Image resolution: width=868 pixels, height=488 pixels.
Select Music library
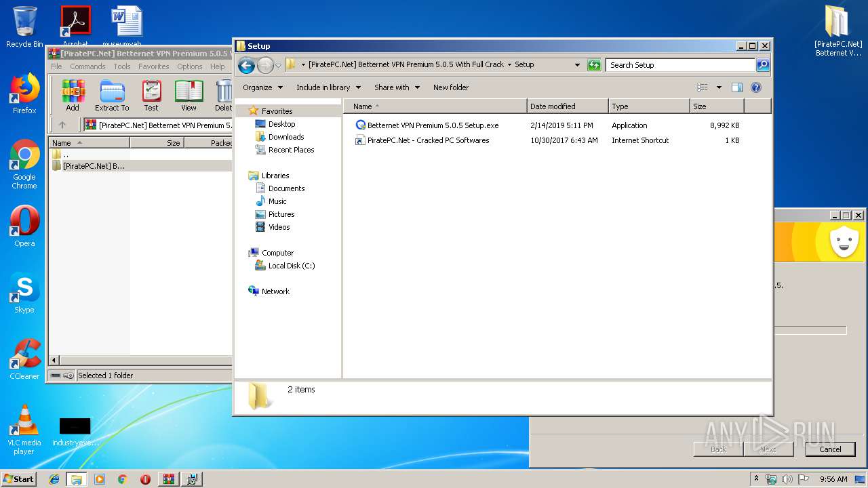277,201
